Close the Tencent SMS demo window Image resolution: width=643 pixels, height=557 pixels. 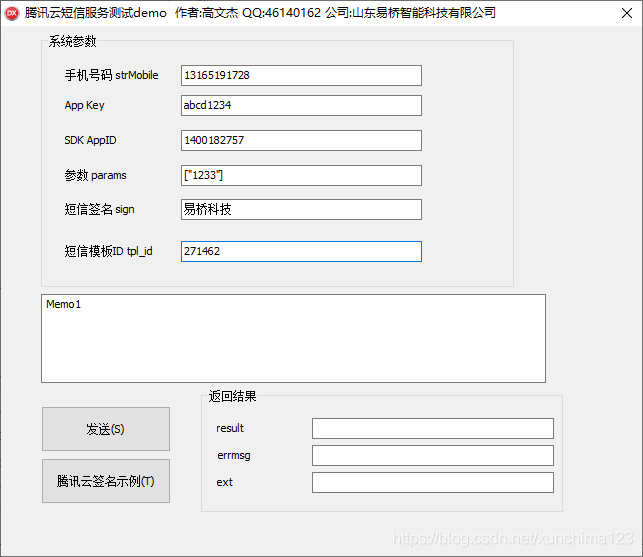627,13
